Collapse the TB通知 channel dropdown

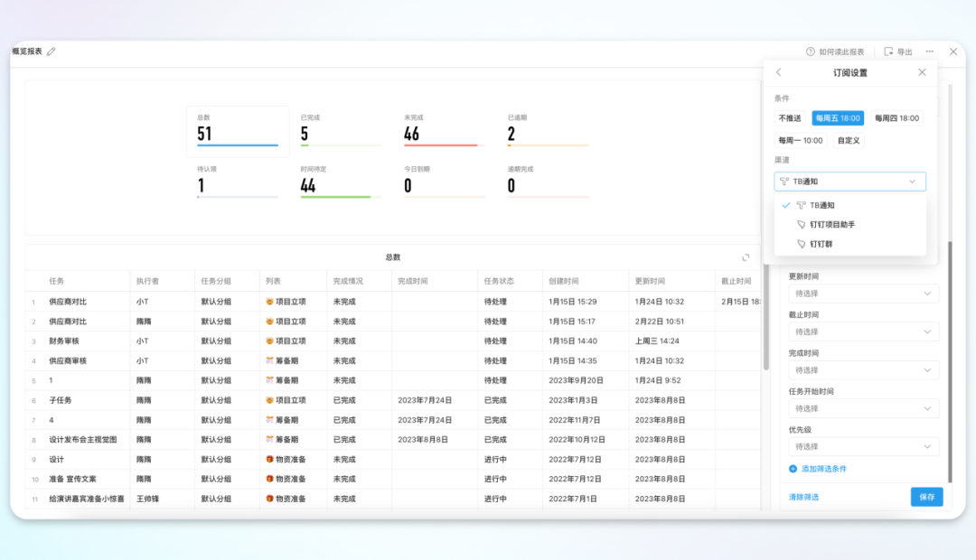point(911,182)
